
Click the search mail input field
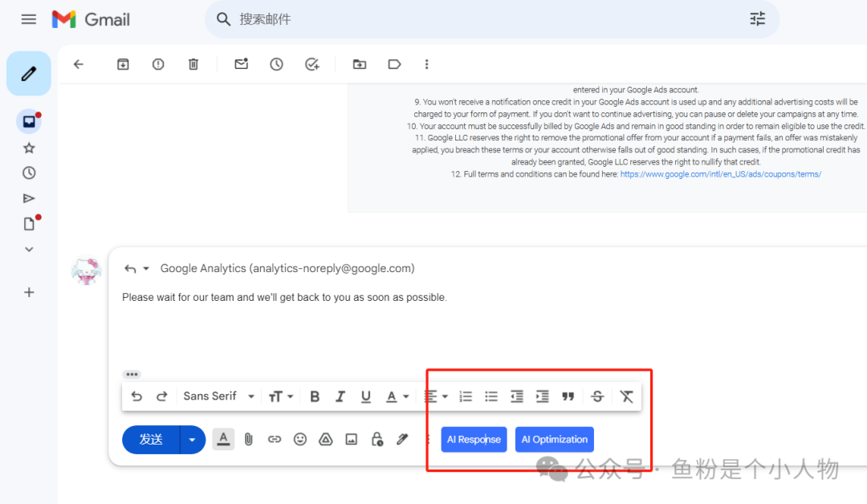click(x=482, y=19)
